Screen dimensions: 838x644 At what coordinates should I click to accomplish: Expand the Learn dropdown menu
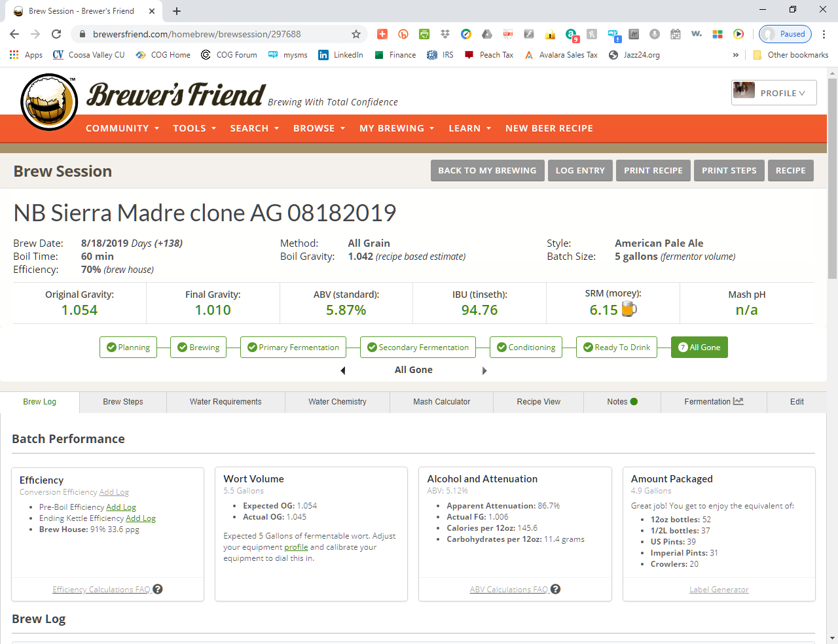[x=470, y=128]
